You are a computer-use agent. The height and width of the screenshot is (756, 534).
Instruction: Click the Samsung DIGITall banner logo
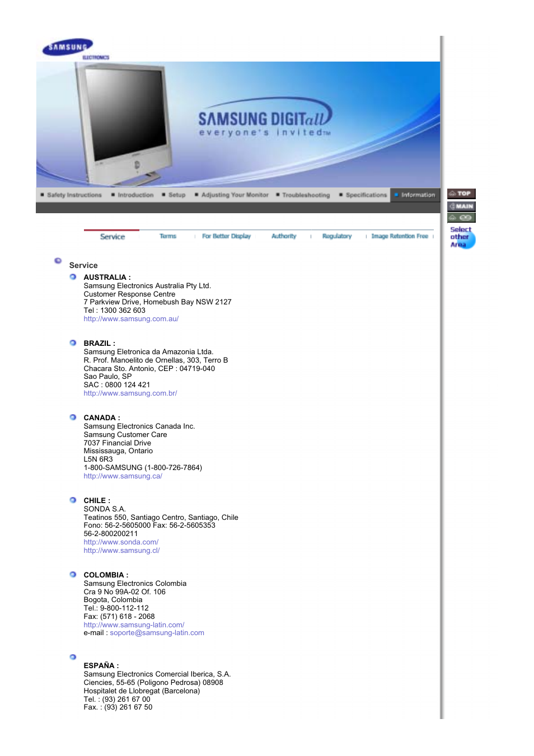(x=265, y=118)
